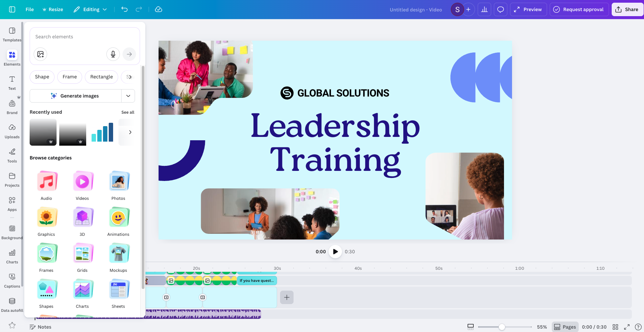Toggle the sidebar panel icon
Viewport: 644px width, 332px height.
coord(12,9)
